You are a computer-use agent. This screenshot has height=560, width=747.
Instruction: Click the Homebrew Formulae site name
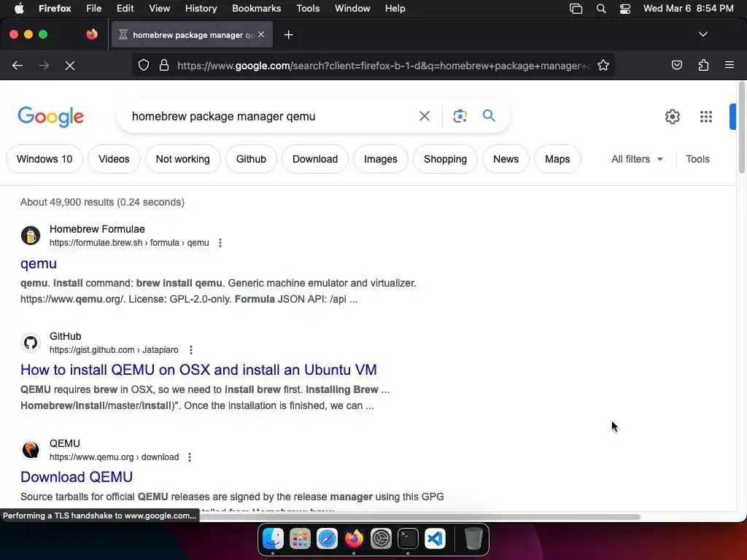click(x=97, y=229)
